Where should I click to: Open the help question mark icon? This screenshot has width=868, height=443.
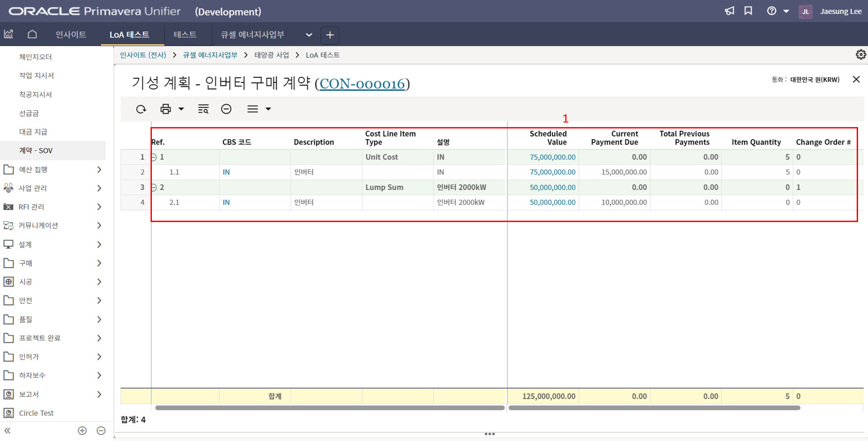coord(771,11)
